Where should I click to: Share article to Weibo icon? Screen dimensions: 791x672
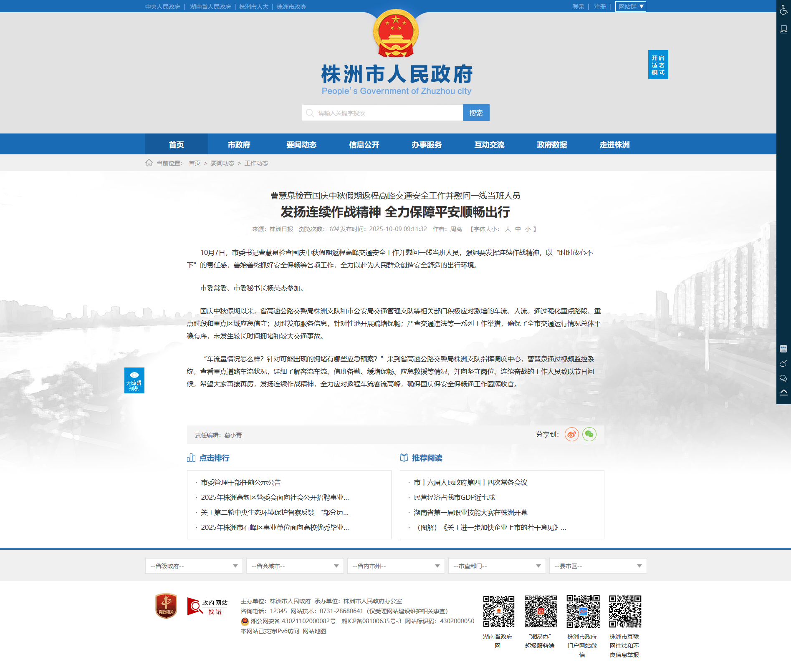pyautogui.click(x=571, y=434)
